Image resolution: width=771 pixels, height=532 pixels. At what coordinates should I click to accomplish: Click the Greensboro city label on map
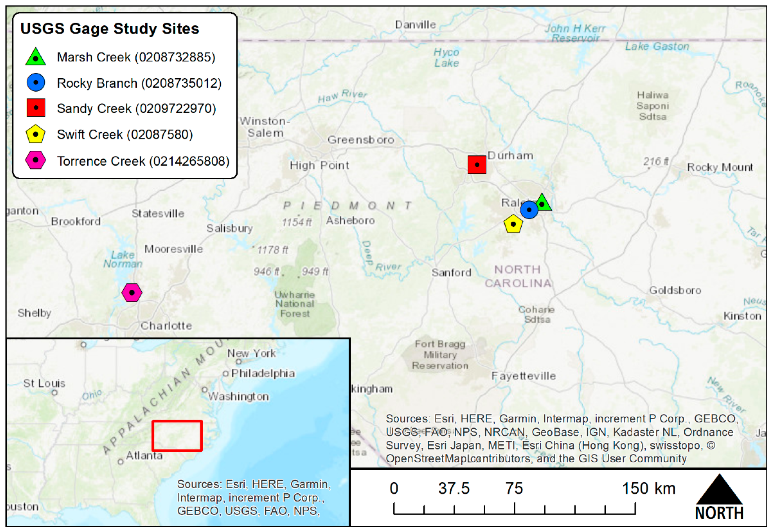(361, 140)
